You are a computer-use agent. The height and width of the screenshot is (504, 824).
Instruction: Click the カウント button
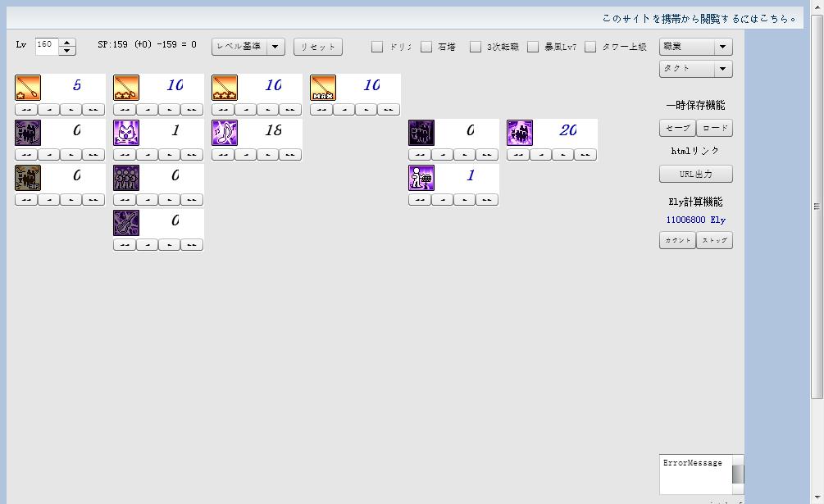click(677, 240)
